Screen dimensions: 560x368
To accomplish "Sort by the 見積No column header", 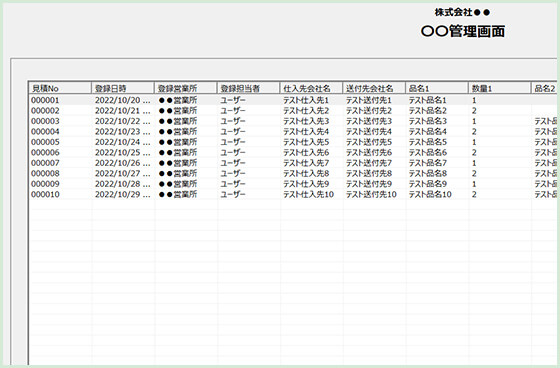I will (x=60, y=88).
